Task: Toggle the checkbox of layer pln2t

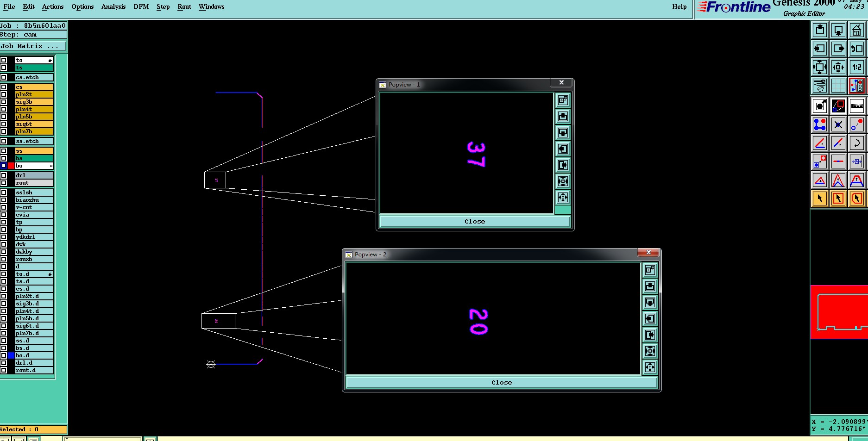Action: (4, 94)
